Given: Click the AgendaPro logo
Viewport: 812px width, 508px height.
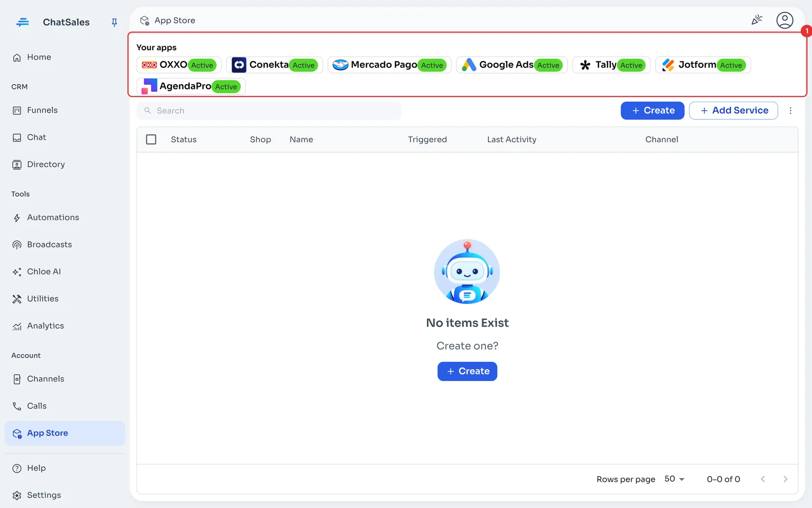Looking at the screenshot, I should point(149,86).
